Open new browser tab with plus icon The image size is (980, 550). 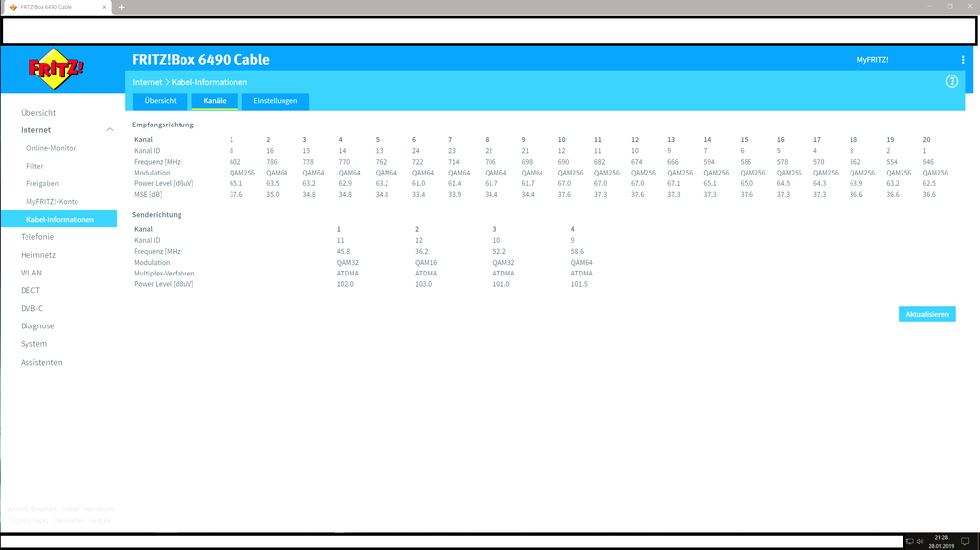pos(122,7)
